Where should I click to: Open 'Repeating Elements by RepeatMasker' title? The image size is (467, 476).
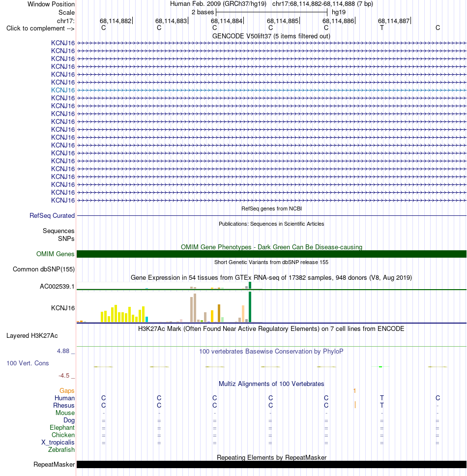pyautogui.click(x=271, y=457)
